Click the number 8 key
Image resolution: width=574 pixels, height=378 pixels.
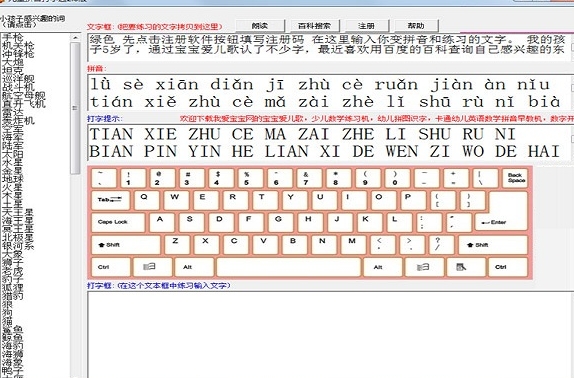pos(339,178)
